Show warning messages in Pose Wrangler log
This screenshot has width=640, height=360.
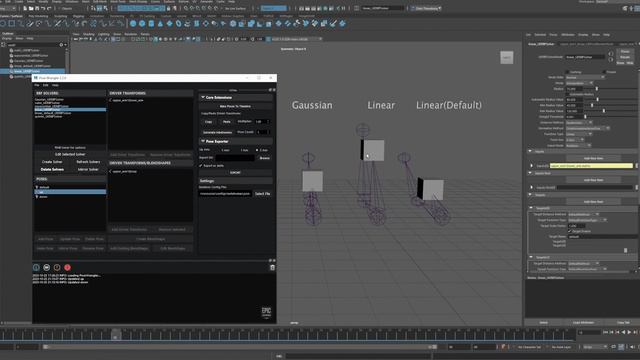point(57,267)
